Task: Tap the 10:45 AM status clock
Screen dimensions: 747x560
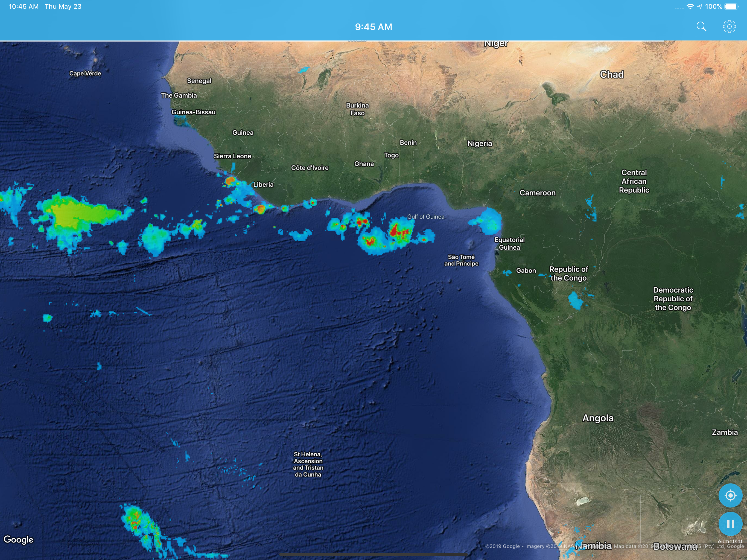Action: point(24,6)
